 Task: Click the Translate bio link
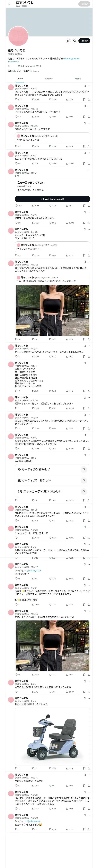[x=14, y=62]
